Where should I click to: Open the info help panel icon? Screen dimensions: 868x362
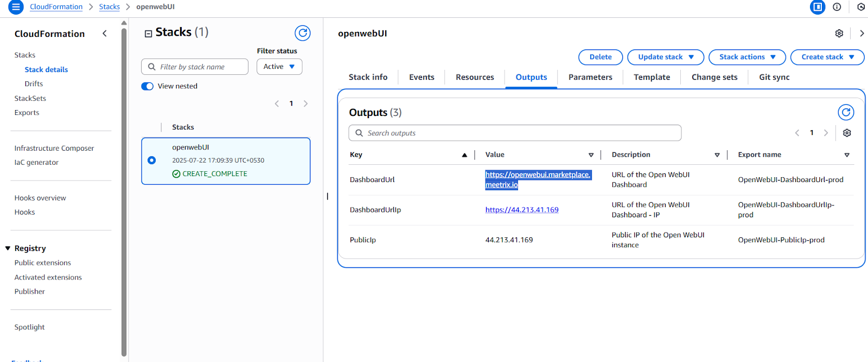pyautogui.click(x=837, y=7)
